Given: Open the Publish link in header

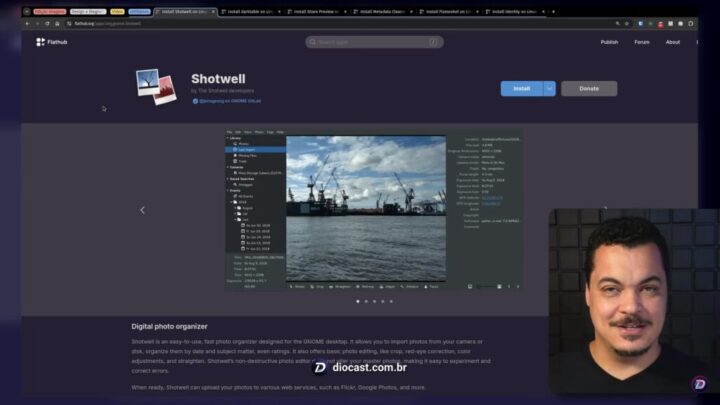Looking at the screenshot, I should tap(609, 42).
